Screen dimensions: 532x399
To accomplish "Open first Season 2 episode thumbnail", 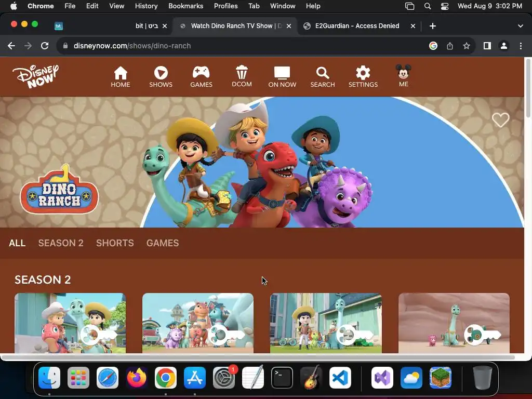I will click(70, 323).
